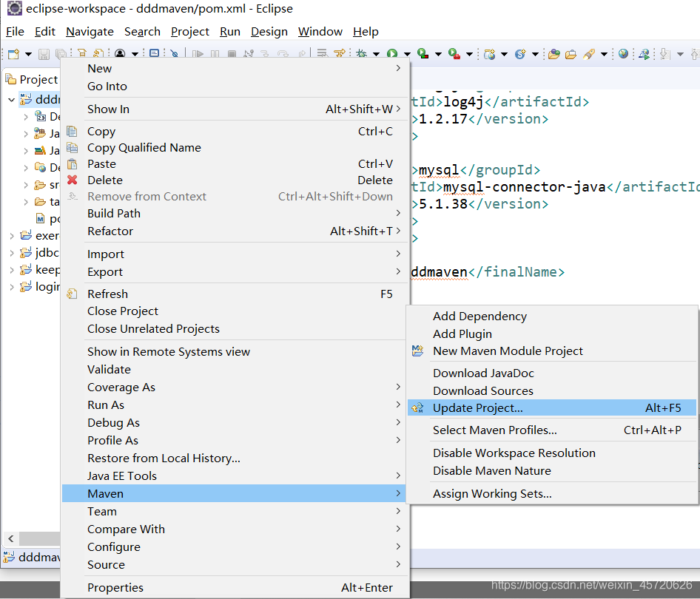Open the Run icon's dropdown arrow

pos(407,55)
